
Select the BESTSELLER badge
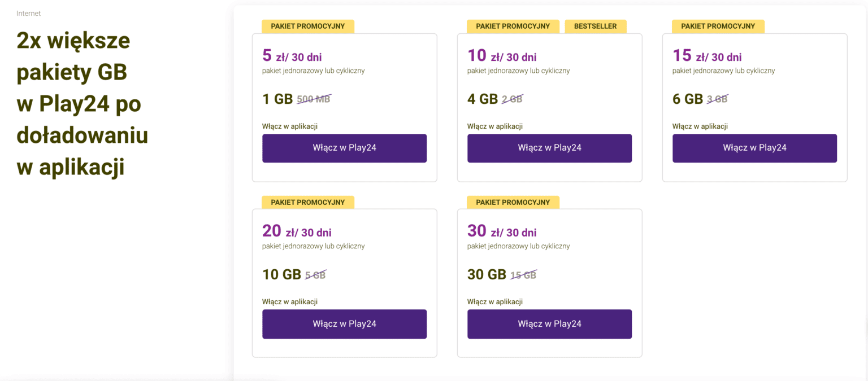coord(595,27)
